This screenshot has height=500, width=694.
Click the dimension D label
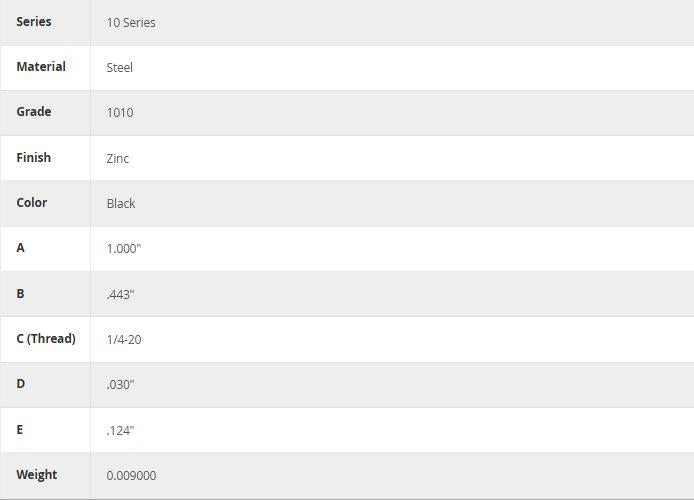point(21,383)
